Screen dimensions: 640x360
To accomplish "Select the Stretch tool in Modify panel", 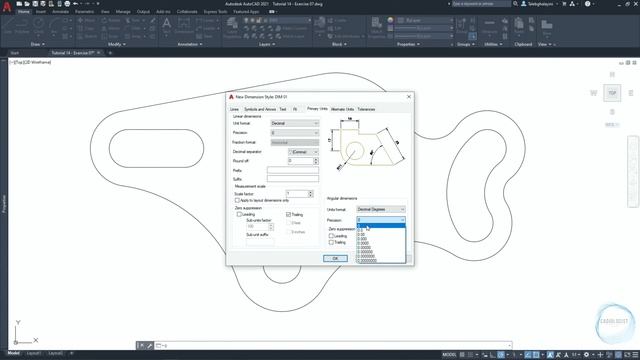I will click(87, 36).
